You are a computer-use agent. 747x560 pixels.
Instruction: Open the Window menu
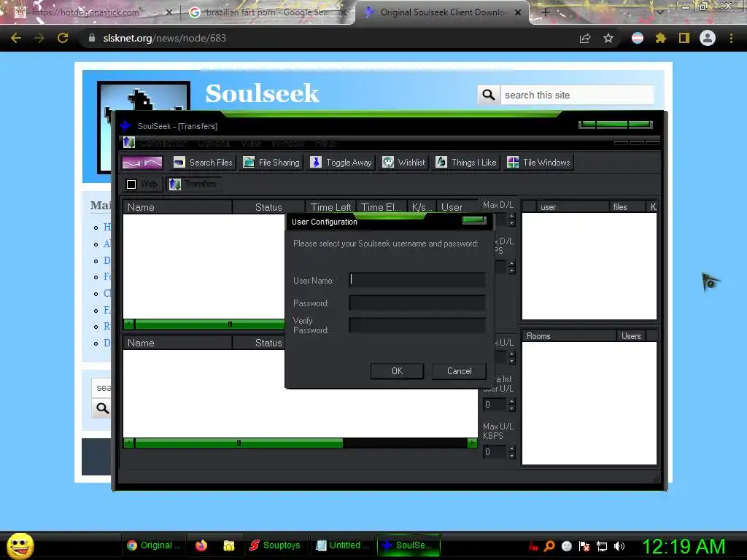tap(287, 143)
